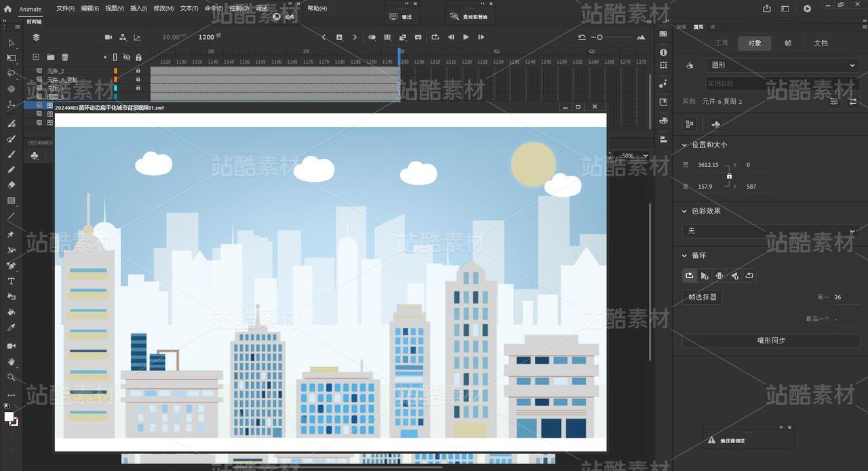Click the Home icon
This screenshot has width=868, height=471.
pyautogui.click(x=7, y=9)
